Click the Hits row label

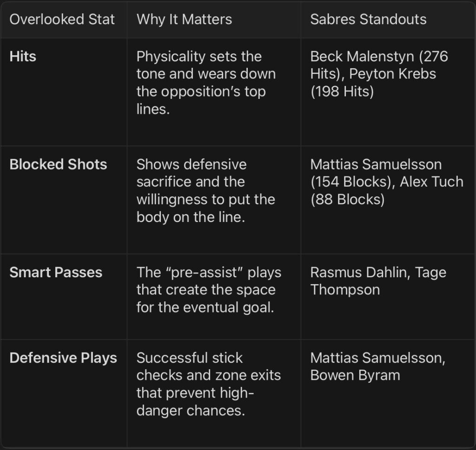(23, 56)
